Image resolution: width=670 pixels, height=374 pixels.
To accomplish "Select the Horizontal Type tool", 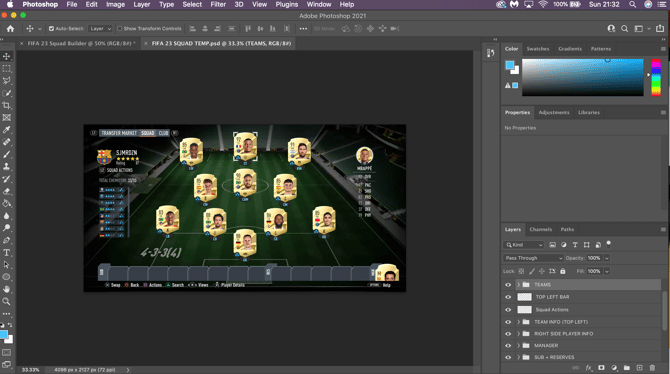I will pyautogui.click(x=6, y=253).
